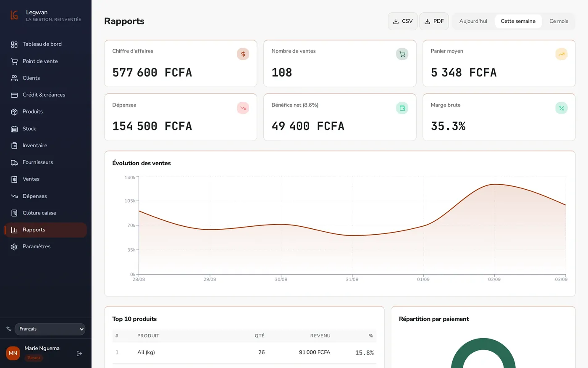Open the Ventes page
Image resolution: width=588 pixels, height=368 pixels.
[45, 179]
